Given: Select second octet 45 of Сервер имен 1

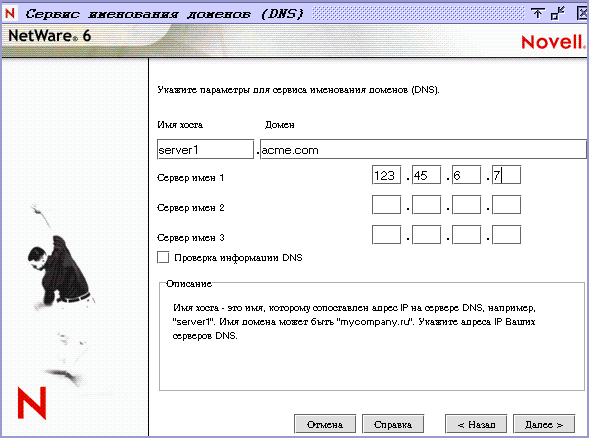Looking at the screenshot, I should click(x=426, y=175).
